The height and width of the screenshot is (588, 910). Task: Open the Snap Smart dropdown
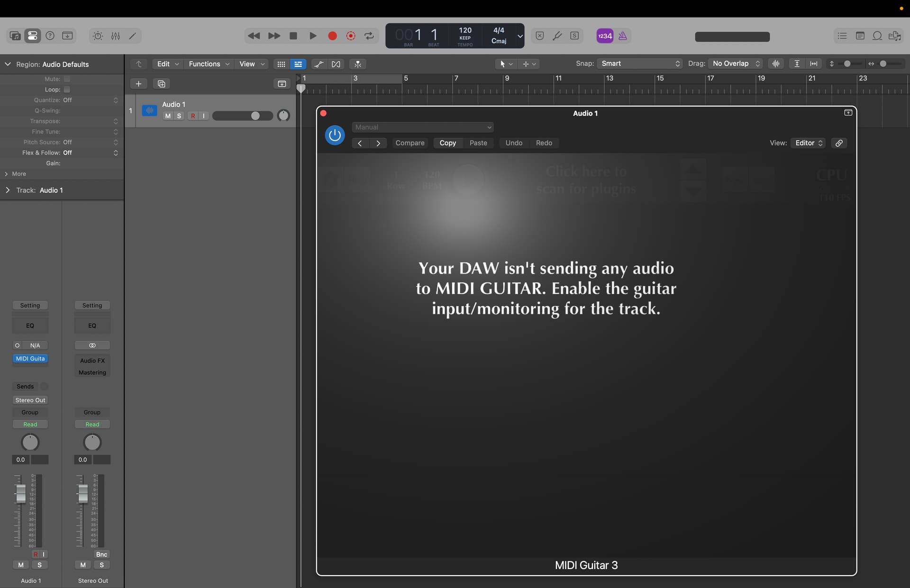coord(640,63)
